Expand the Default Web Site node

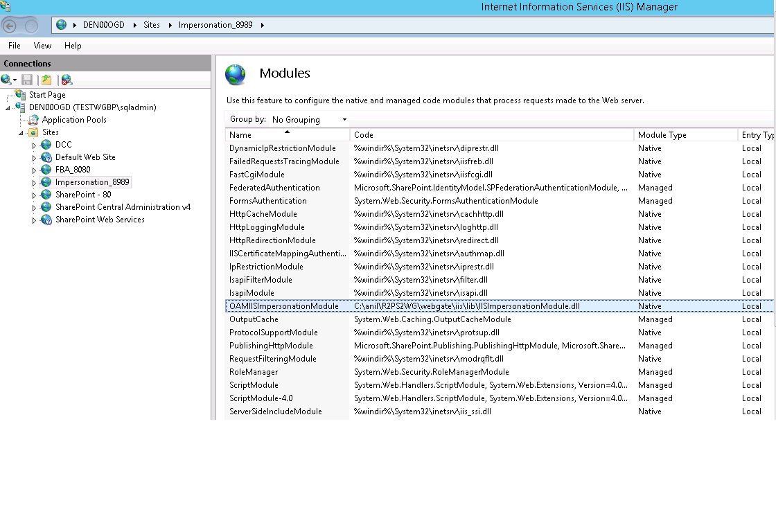(x=34, y=158)
